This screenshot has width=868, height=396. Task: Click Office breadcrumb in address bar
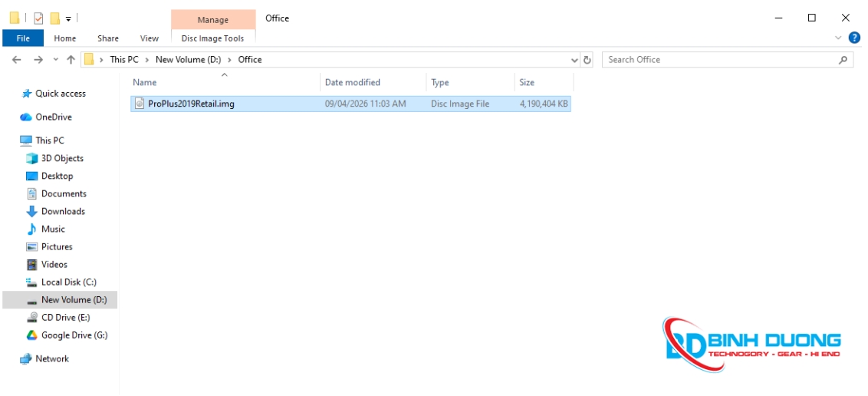tap(250, 60)
